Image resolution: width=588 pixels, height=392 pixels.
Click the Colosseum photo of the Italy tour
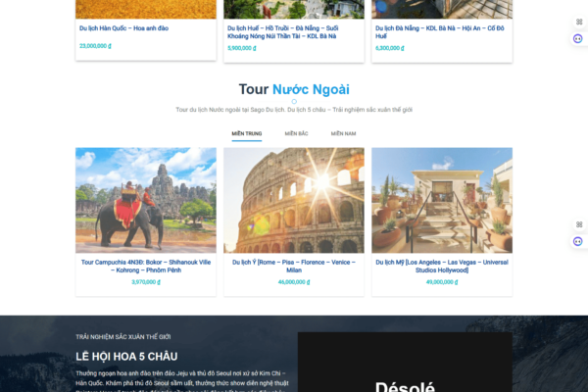[x=294, y=200]
